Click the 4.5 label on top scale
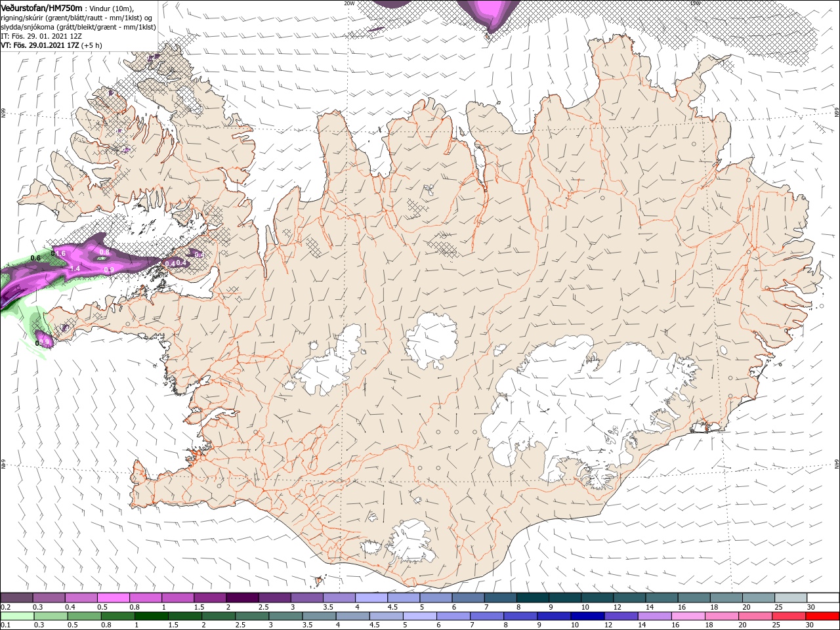 click(x=392, y=607)
